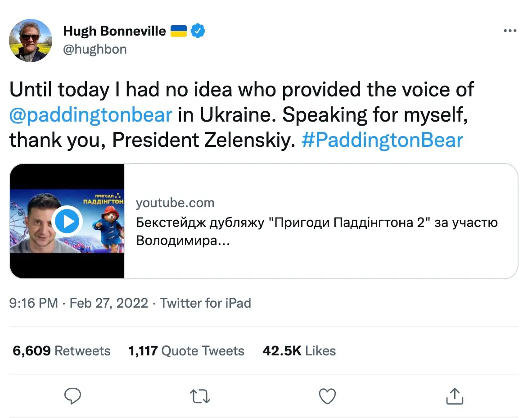Select Hugh Bonneville's display name
This screenshot has height=418, width=532.
(114, 31)
